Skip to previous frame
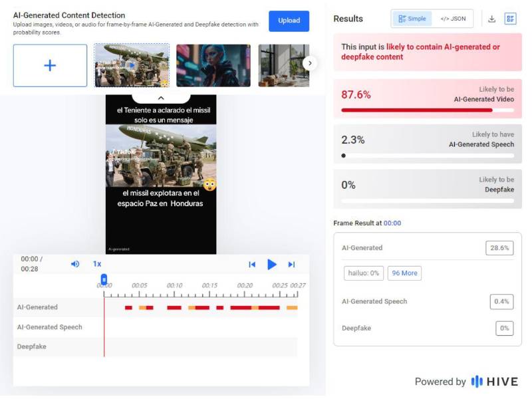This screenshot has width=532, height=399. 252,264
